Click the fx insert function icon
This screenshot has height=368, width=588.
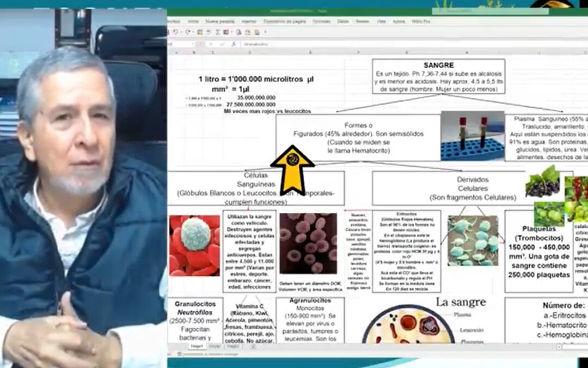point(234,44)
